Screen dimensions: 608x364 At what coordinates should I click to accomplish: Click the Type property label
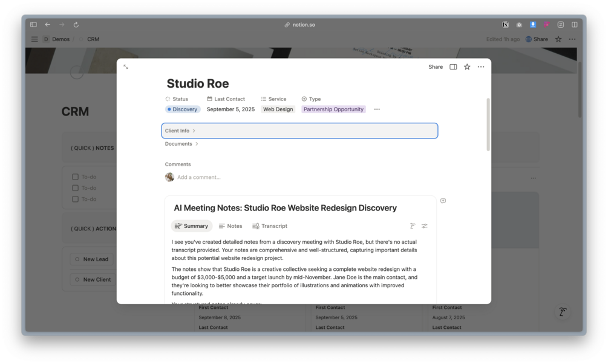tap(311, 99)
